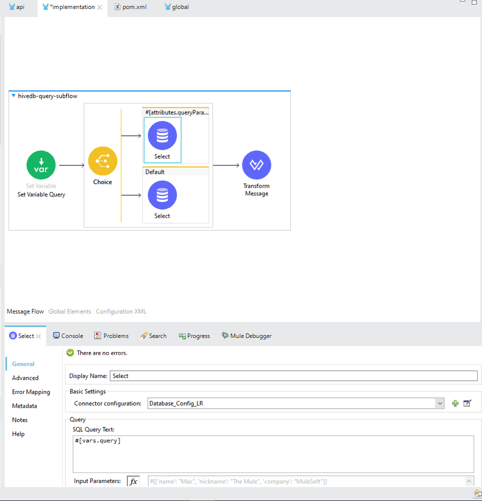Select the Select database icon in Default branch
482x501 pixels.
[x=162, y=195]
